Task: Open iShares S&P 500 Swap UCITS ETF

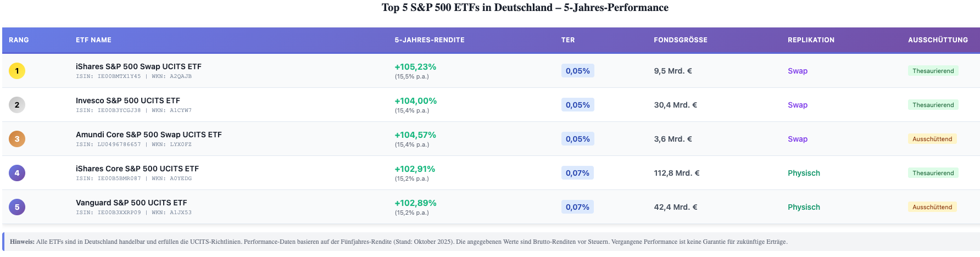Action: 138,66
